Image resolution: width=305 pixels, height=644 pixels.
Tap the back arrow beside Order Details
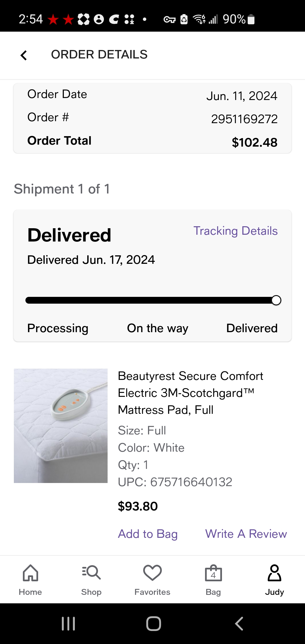point(24,55)
